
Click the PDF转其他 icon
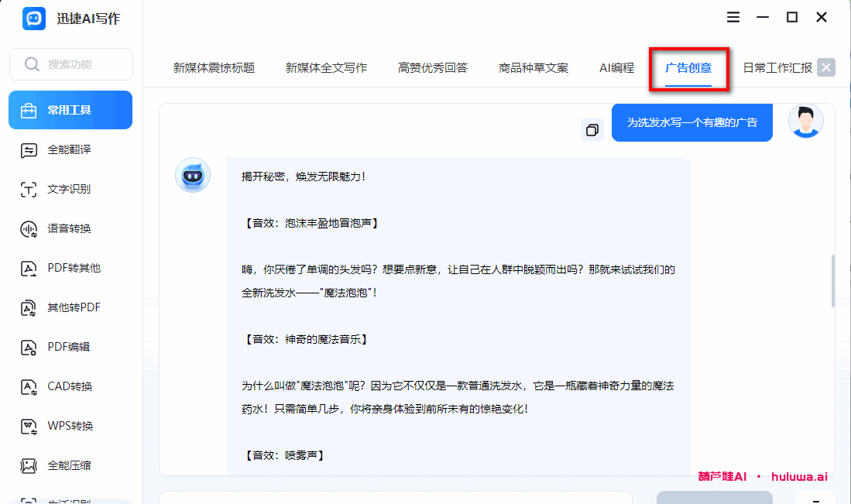coord(28,269)
